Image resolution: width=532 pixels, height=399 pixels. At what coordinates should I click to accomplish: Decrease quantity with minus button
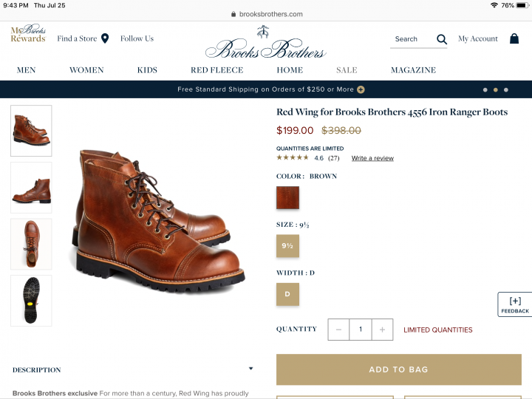coord(338,330)
